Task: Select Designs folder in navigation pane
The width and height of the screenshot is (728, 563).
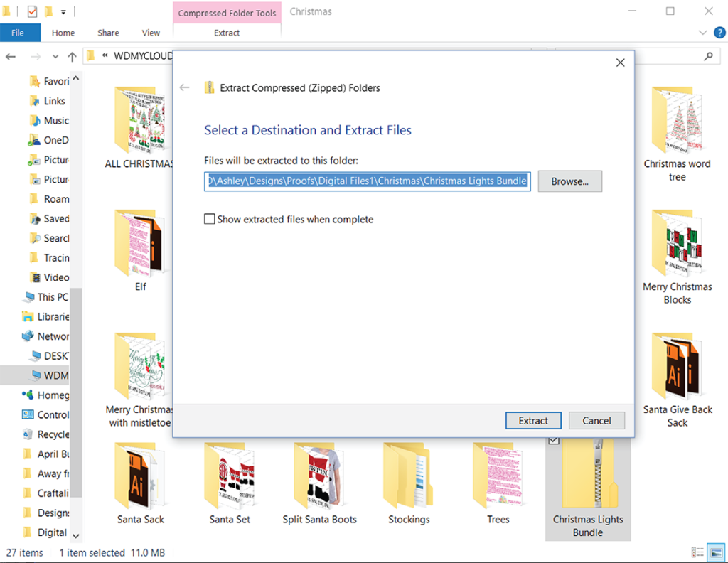Action: point(46,513)
